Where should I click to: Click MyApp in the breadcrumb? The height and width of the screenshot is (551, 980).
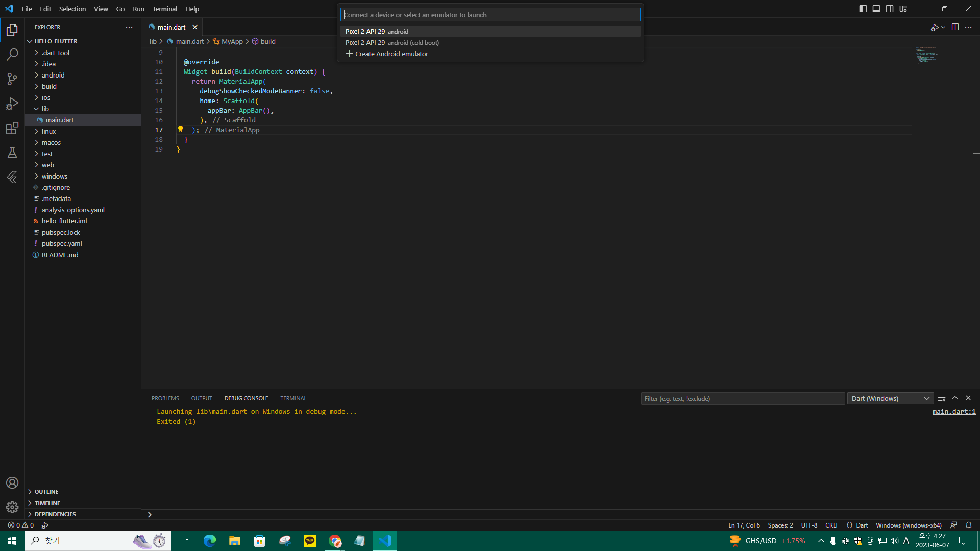click(x=232, y=41)
